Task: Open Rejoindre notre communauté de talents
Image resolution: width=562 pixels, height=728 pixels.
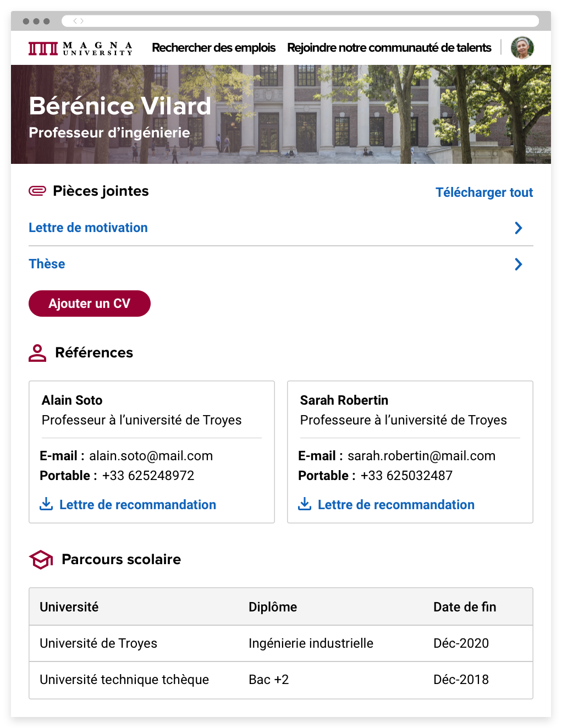Action: coord(389,48)
